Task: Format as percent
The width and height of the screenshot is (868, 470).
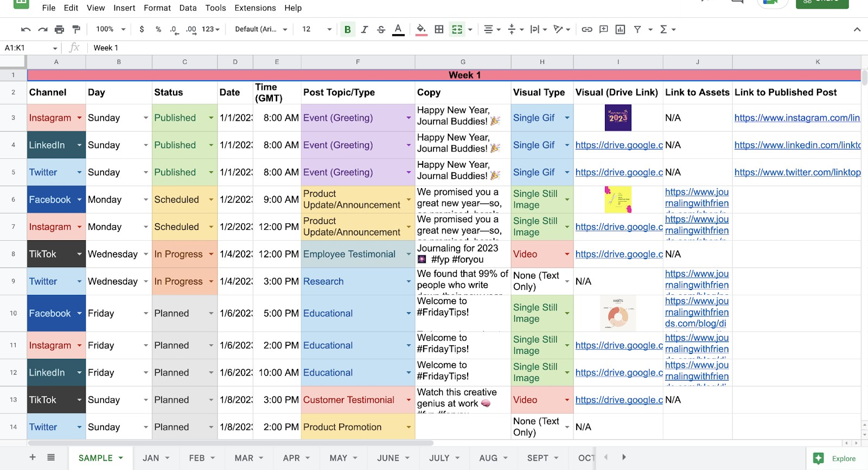Action: coord(158,29)
